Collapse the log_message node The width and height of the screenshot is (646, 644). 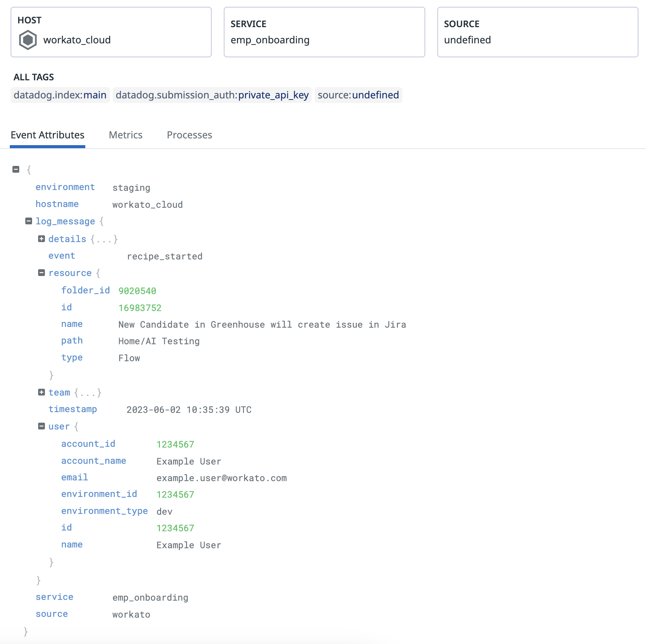coord(29,221)
